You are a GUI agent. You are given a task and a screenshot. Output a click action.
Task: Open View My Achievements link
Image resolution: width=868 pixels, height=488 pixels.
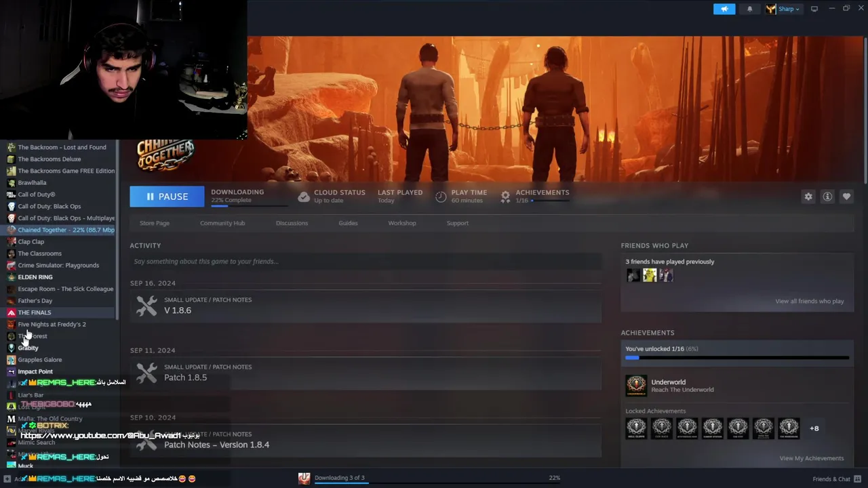coord(812,458)
